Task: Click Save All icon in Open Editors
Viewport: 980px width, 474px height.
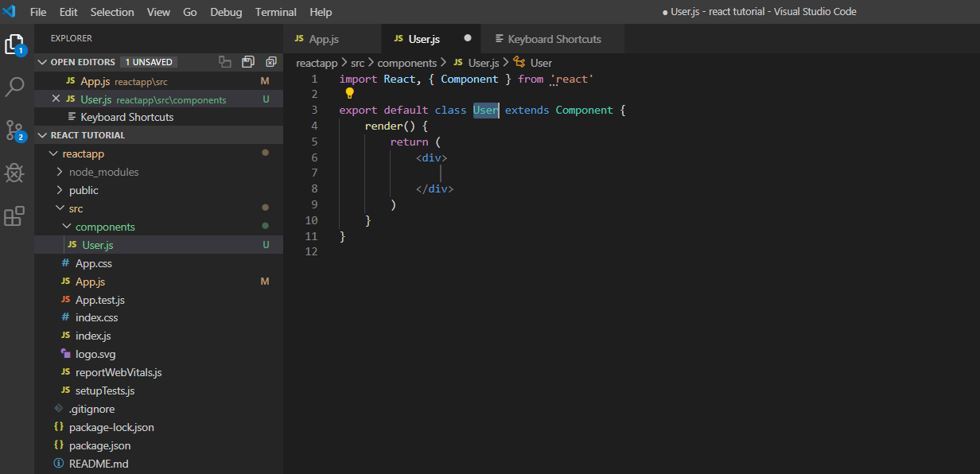Action: pos(248,62)
